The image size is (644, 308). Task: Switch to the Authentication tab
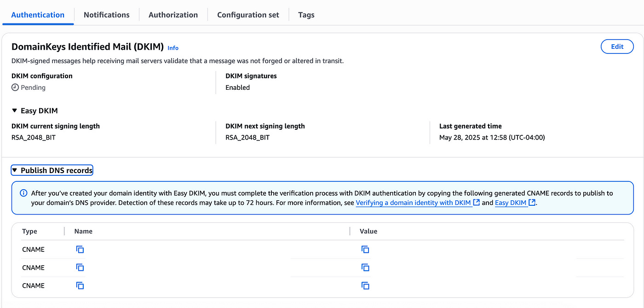pos(38,15)
